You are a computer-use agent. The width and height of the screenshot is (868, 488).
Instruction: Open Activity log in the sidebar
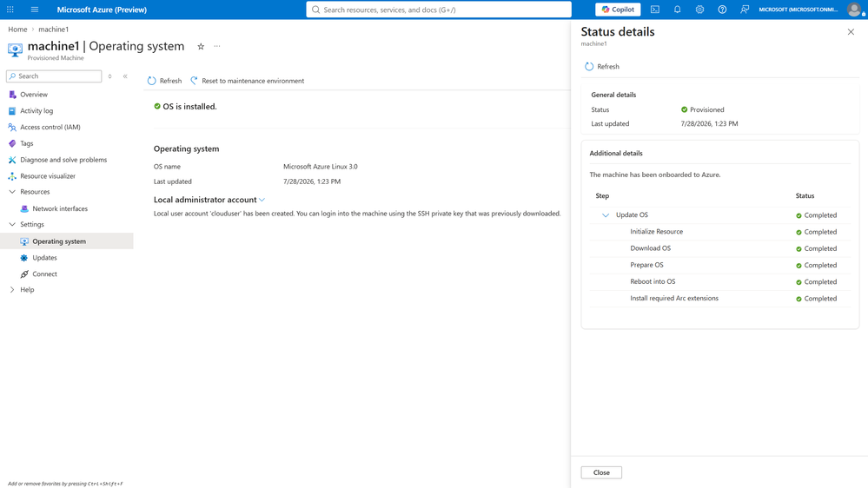[x=36, y=110]
